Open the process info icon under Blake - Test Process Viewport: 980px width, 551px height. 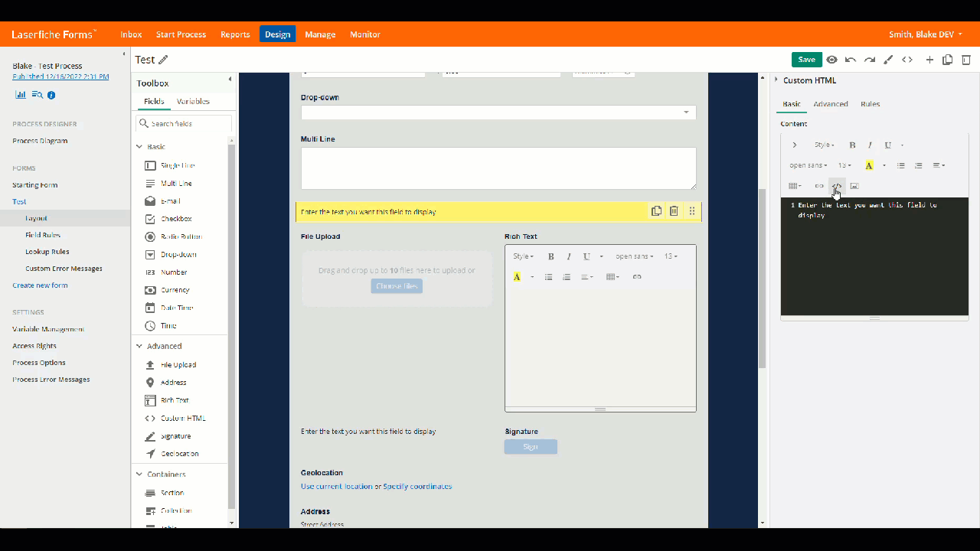pos(51,96)
